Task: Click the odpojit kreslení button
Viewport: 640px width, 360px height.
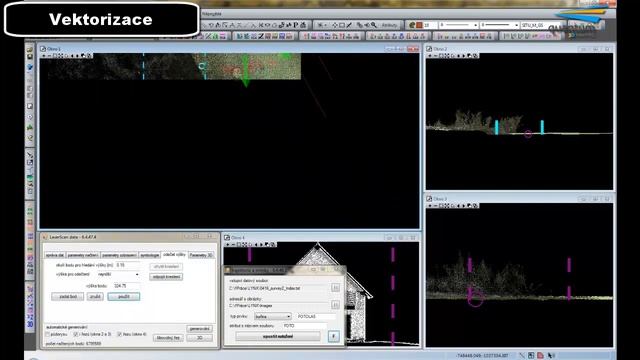Action: 166,277
